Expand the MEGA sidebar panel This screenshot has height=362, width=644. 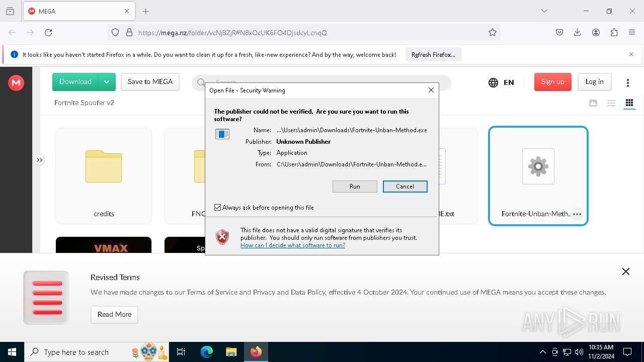pyautogui.click(x=39, y=160)
